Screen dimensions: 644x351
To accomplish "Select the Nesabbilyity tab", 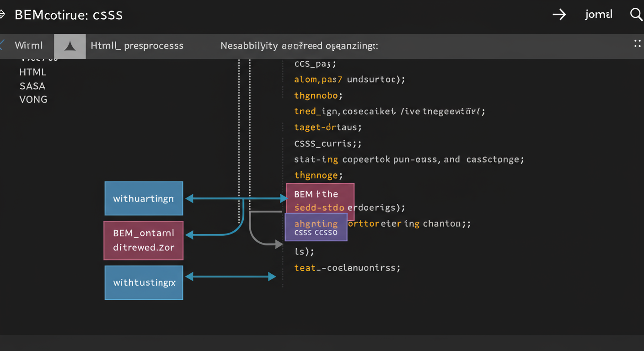I will pyautogui.click(x=299, y=46).
